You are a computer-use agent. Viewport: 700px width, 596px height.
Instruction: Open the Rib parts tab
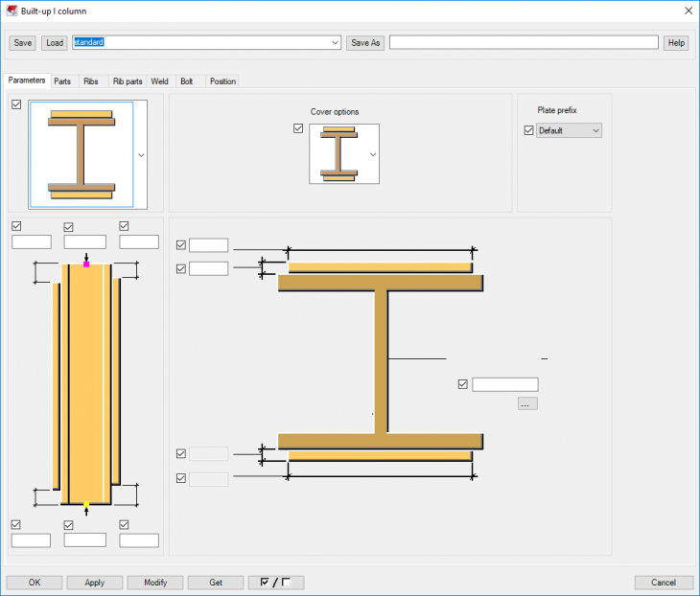click(128, 81)
